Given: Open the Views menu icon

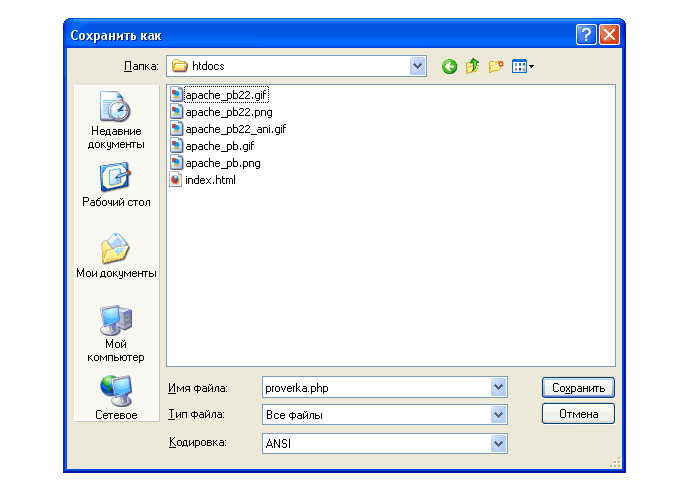Looking at the screenshot, I should tap(522, 67).
